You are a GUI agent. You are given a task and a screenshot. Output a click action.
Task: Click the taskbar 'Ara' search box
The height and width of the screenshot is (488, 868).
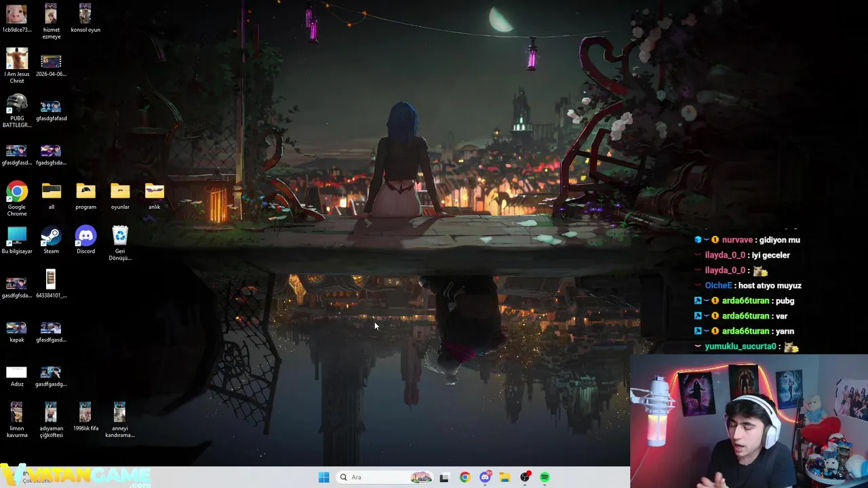pos(385,477)
